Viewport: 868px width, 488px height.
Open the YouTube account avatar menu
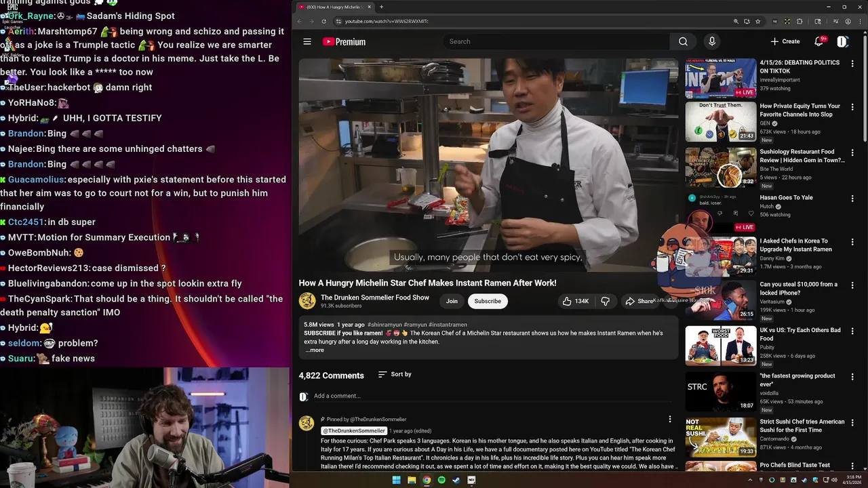coord(842,41)
